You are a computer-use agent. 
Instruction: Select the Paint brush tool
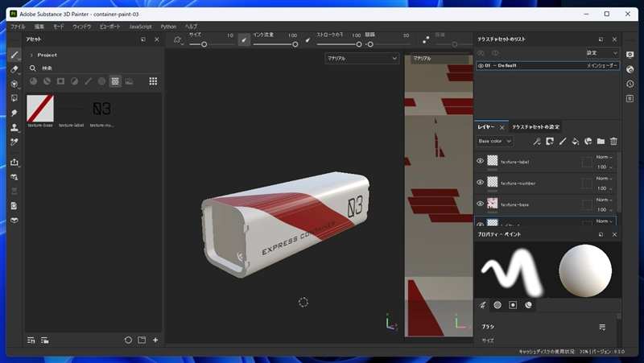[x=14, y=55]
